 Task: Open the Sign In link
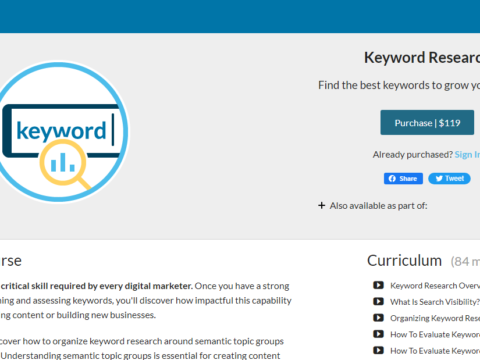[467, 155]
